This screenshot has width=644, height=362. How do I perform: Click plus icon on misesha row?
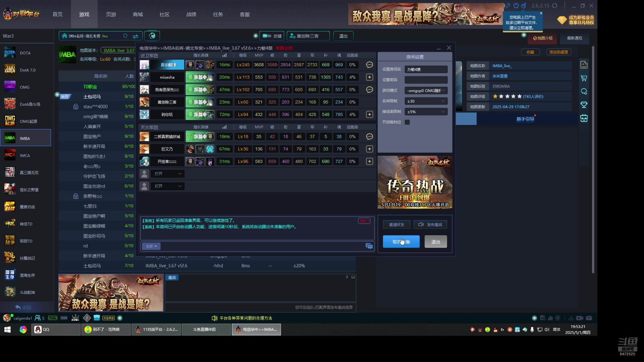click(369, 77)
